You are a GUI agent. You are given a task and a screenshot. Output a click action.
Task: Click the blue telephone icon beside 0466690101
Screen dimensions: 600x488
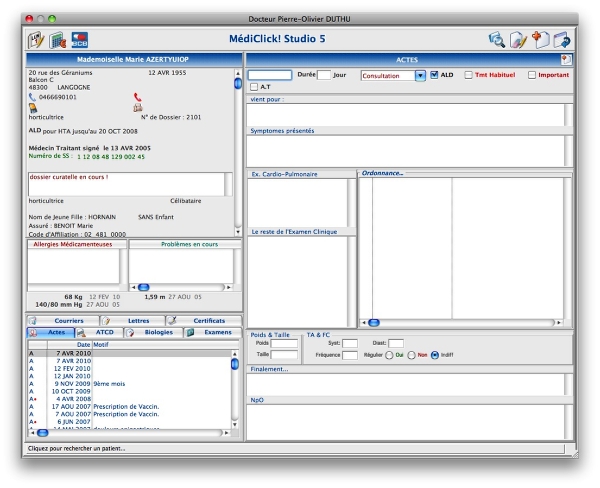tap(32, 97)
